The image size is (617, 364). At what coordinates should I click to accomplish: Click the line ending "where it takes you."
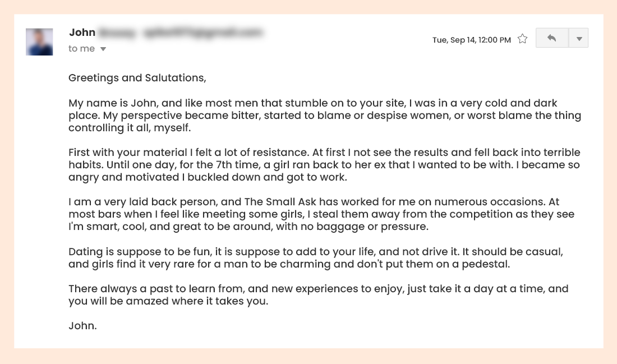point(168,301)
